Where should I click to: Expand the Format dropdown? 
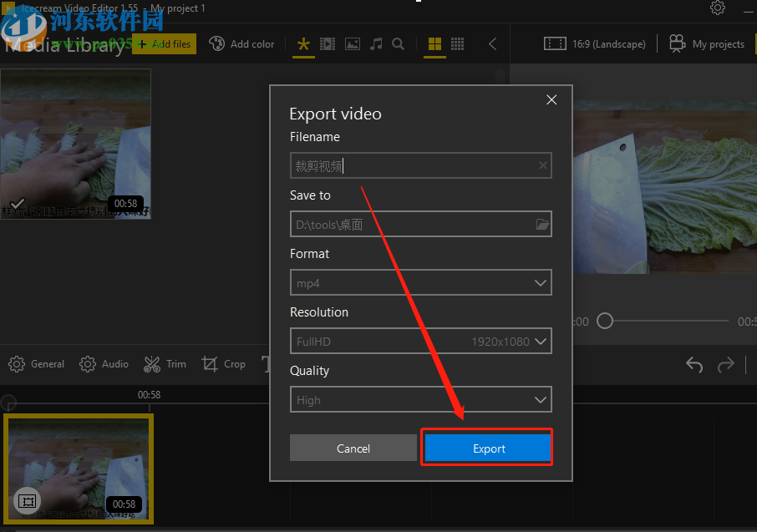[x=420, y=283]
